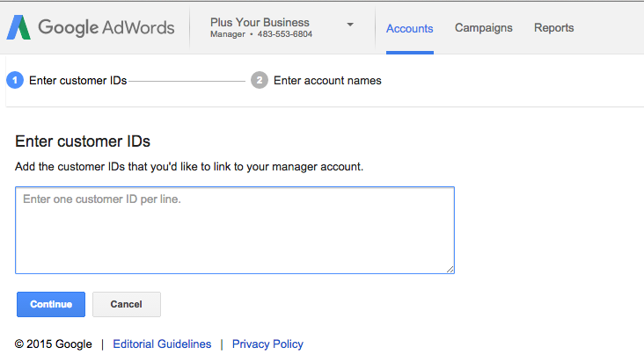The width and height of the screenshot is (644, 362).
Task: Expand the Plus Your Business account dropdown arrow
Action: point(350,25)
